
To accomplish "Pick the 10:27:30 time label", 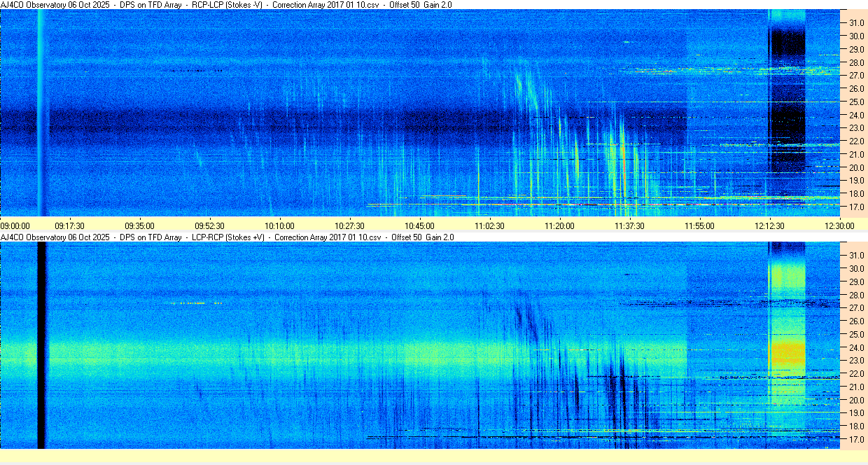I will click(x=350, y=226).
